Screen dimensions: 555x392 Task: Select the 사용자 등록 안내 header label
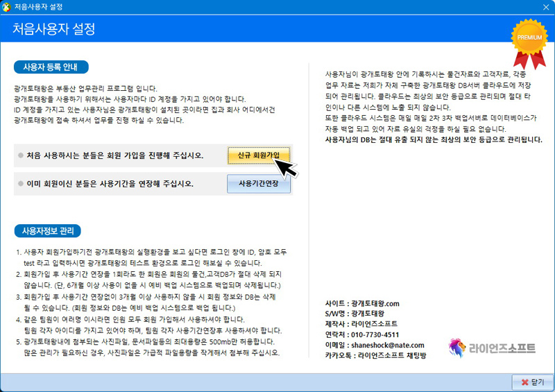pos(51,67)
